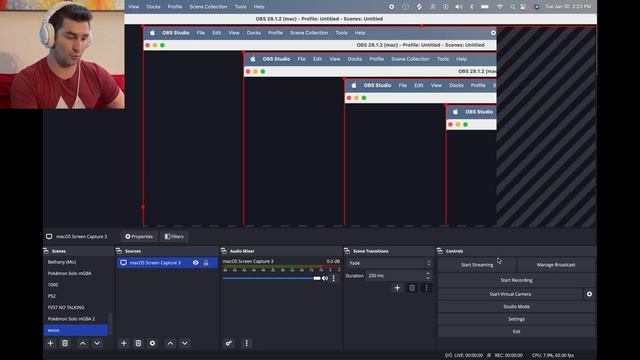Click the Scenes list scrollbar
Viewport: 640px width, 360px height.
[109, 324]
